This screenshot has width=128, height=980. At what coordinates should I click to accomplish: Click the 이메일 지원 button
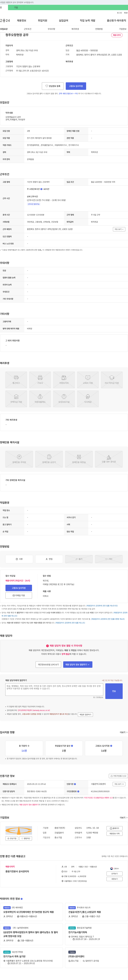click(x=19, y=595)
